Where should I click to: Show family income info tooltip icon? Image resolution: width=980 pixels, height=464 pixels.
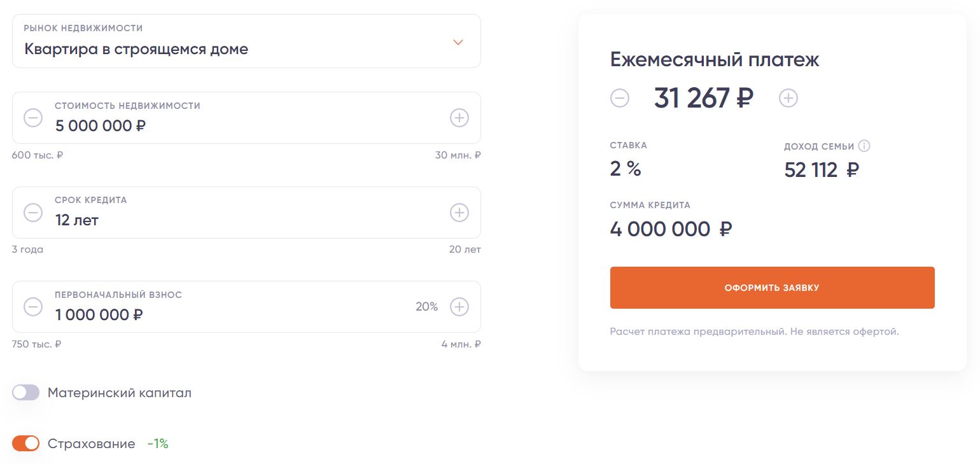click(864, 146)
